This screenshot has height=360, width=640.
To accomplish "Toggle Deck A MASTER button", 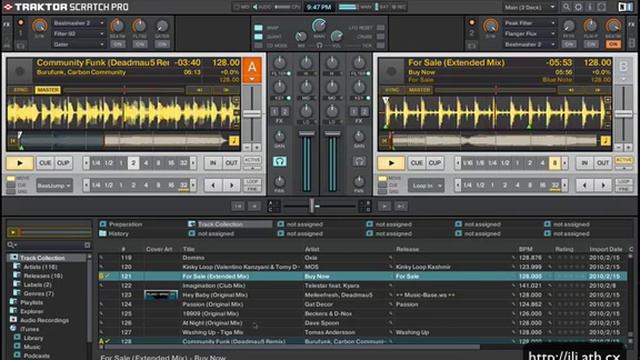I will coord(47,90).
